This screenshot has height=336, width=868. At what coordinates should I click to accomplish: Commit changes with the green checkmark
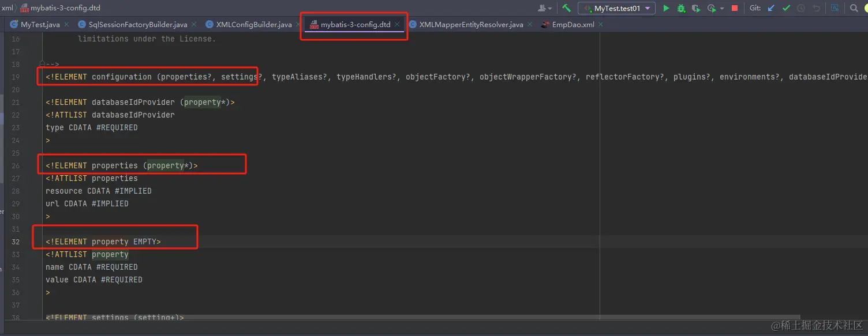[786, 8]
